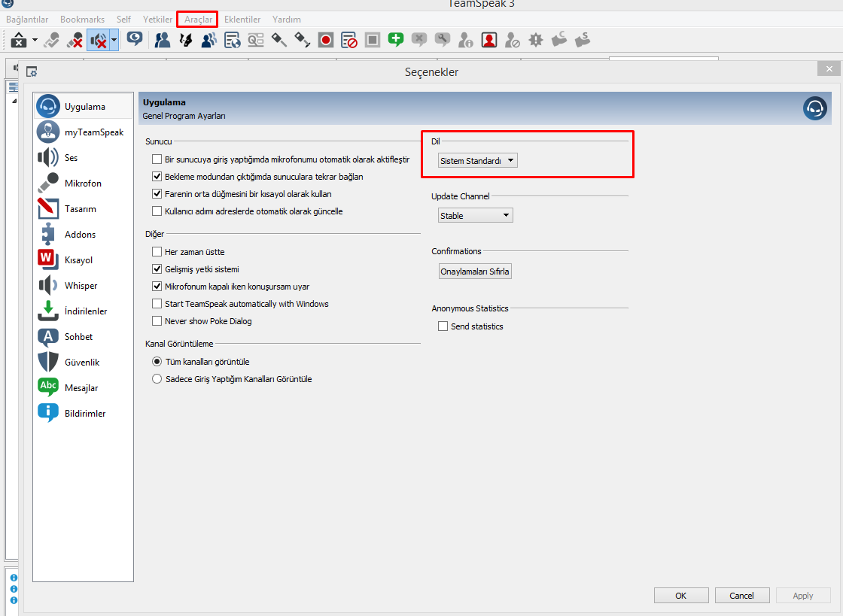The image size is (843, 616).
Task: Open the Yetkiler menu
Action: click(x=157, y=20)
